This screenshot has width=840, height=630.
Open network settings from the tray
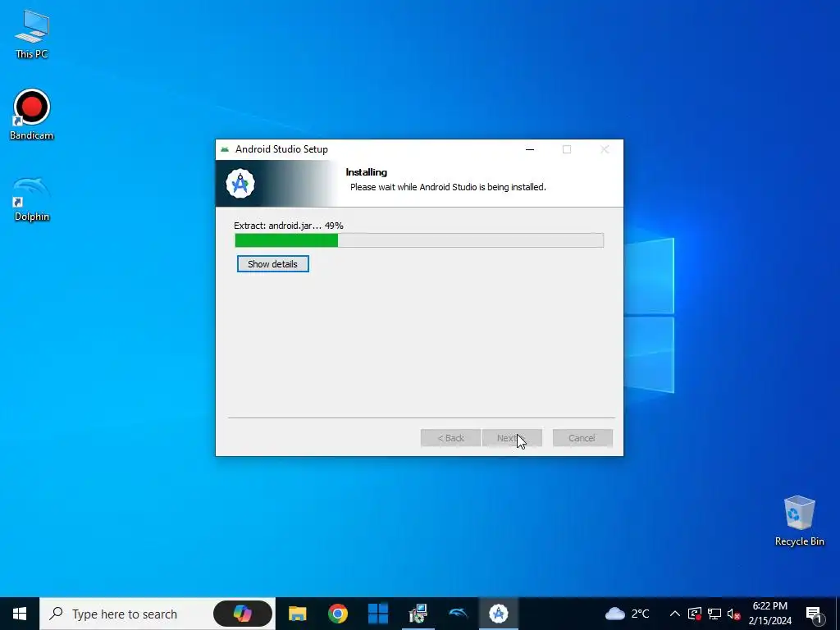point(714,614)
